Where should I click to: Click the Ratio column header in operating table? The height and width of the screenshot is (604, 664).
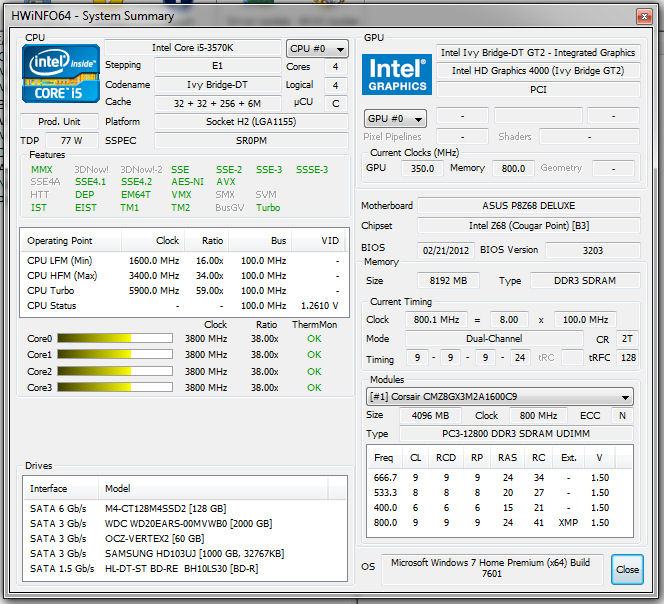pyautogui.click(x=206, y=241)
